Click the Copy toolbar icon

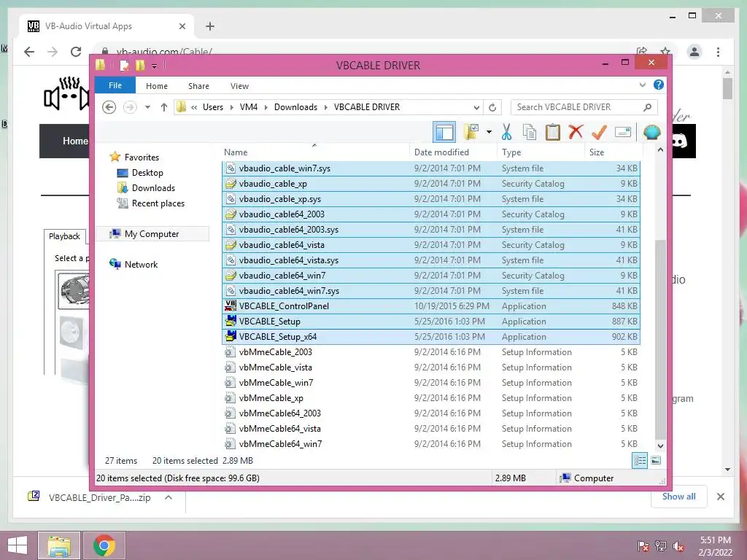[530, 132]
